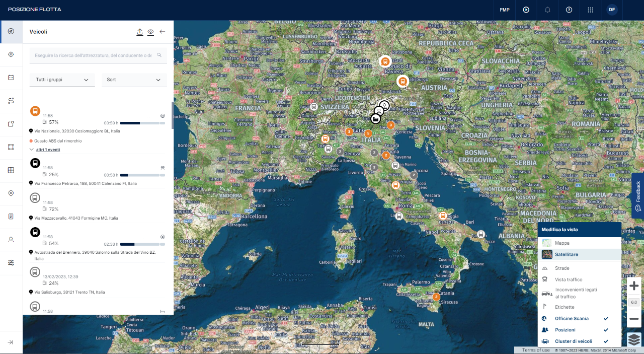Click the search magnifier icon
644x354 pixels.
point(159,55)
